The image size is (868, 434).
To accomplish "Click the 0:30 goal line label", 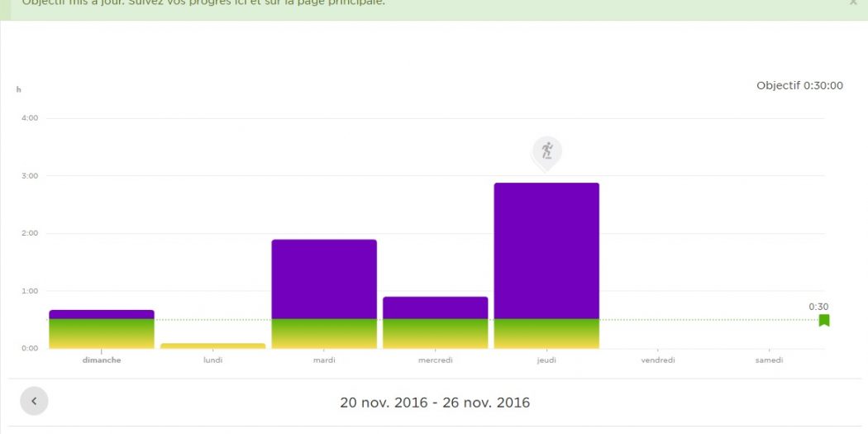I will click(818, 307).
